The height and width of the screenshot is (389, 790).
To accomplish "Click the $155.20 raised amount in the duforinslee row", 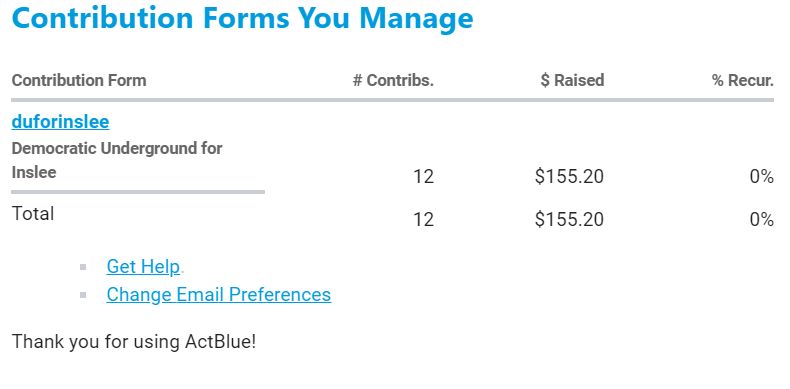I will (x=569, y=177).
